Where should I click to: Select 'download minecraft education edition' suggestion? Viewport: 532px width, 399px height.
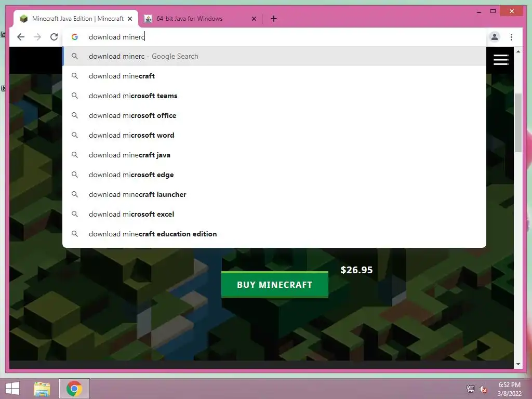[274, 234]
